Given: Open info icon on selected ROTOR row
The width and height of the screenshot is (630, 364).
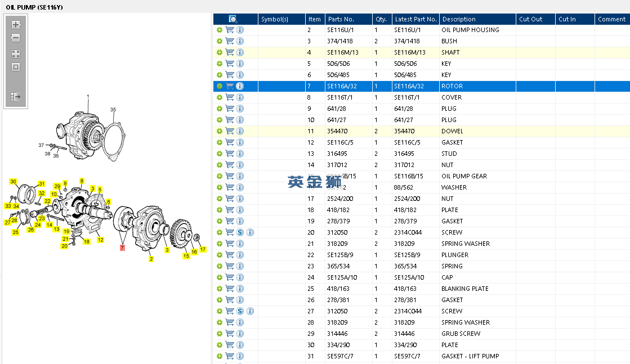Looking at the screenshot, I should tap(240, 86).
